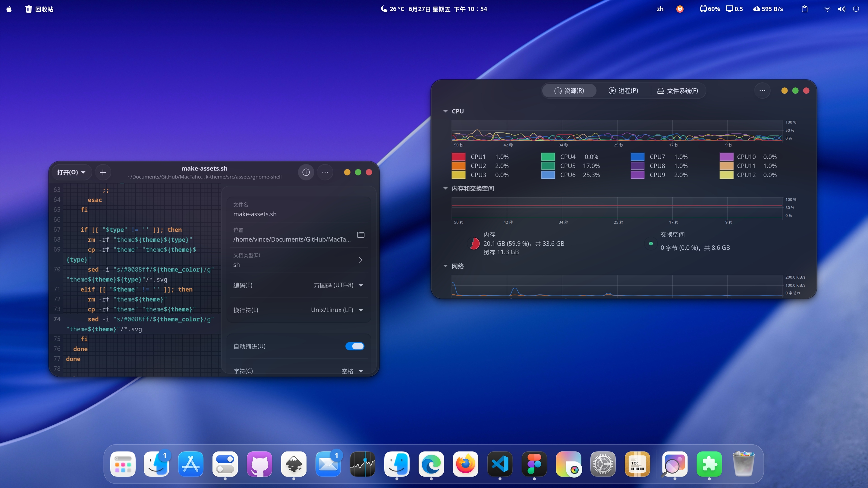This screenshot has height=488, width=868.
Task: Click the info icon in make-assets.sh header
Action: [x=306, y=172]
